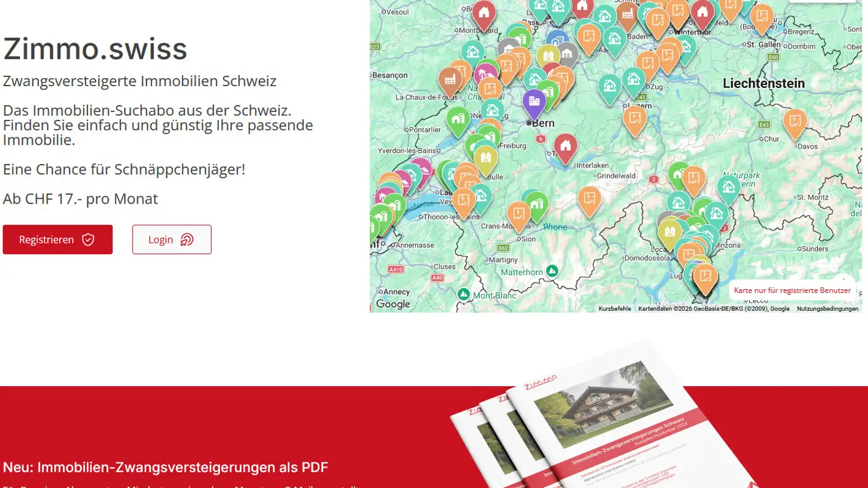The height and width of the screenshot is (488, 868).
Task: Click the St. Gallen map label
Action: 764,45
